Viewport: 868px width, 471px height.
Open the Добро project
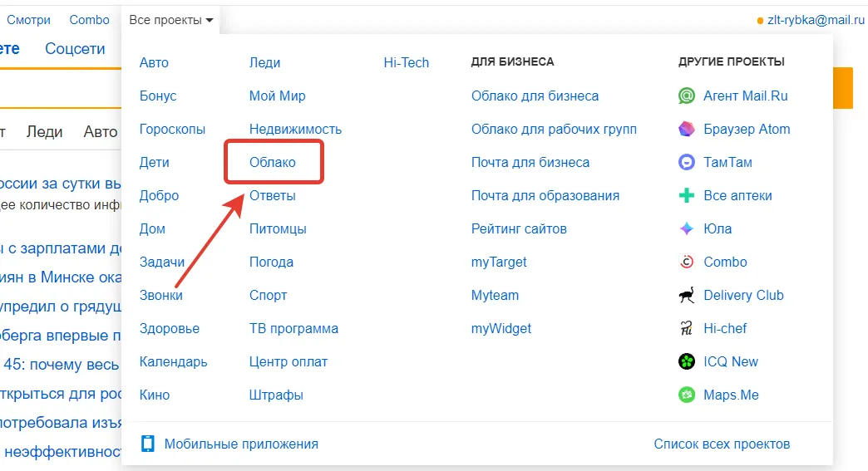point(159,195)
